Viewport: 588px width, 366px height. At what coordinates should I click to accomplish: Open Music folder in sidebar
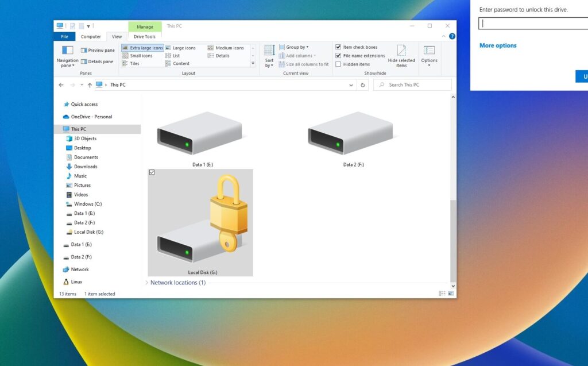point(80,176)
